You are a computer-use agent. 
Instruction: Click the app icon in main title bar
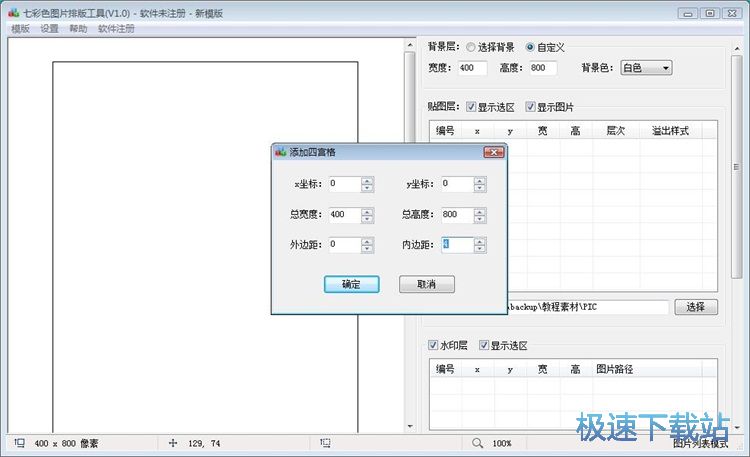click(x=14, y=13)
